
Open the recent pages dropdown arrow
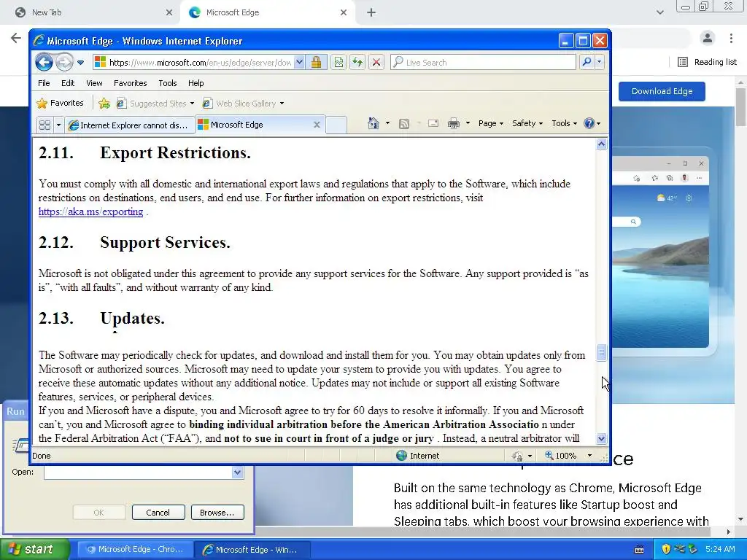tap(80, 63)
